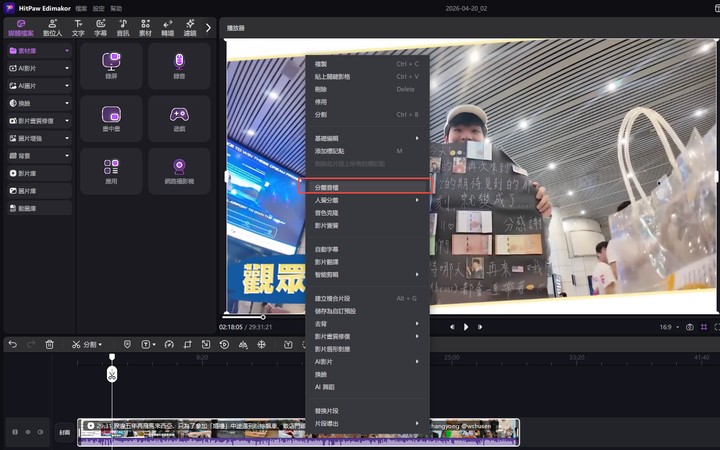Step to the previous frame
Screen dimensions: 720x450
pos(452,327)
